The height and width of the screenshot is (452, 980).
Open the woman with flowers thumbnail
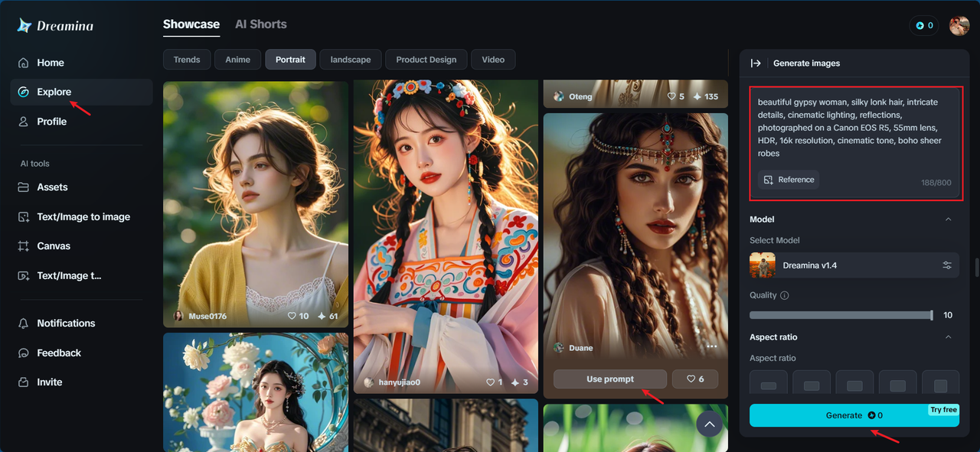point(256,392)
